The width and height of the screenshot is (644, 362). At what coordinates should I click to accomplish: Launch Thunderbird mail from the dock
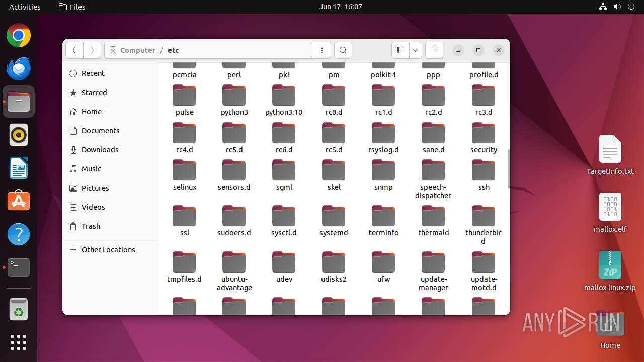coord(19,69)
